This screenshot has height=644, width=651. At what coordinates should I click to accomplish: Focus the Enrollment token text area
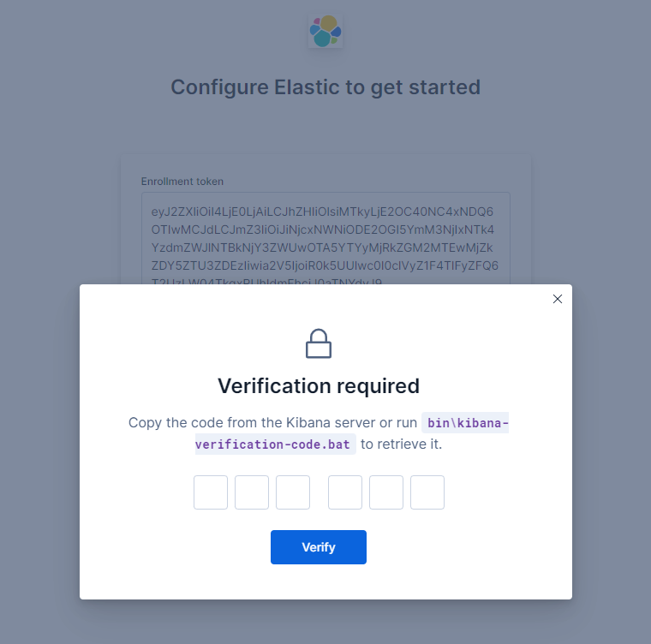click(325, 240)
